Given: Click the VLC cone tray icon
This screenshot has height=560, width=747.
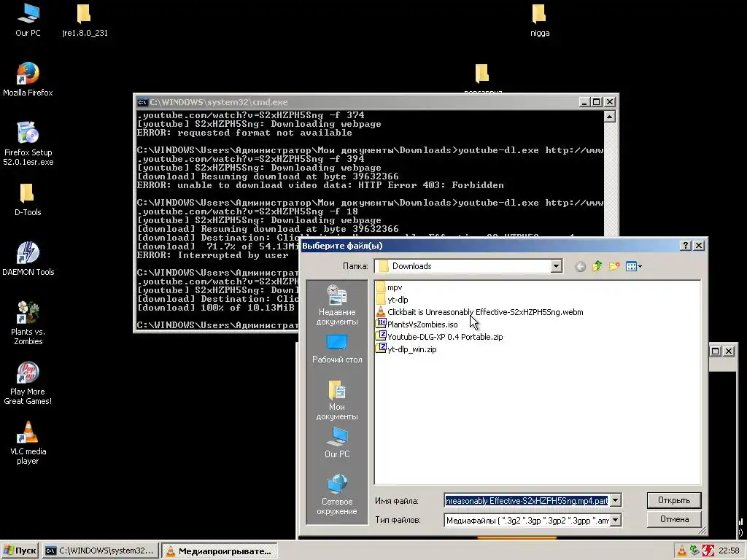Looking at the screenshot, I should 682,551.
